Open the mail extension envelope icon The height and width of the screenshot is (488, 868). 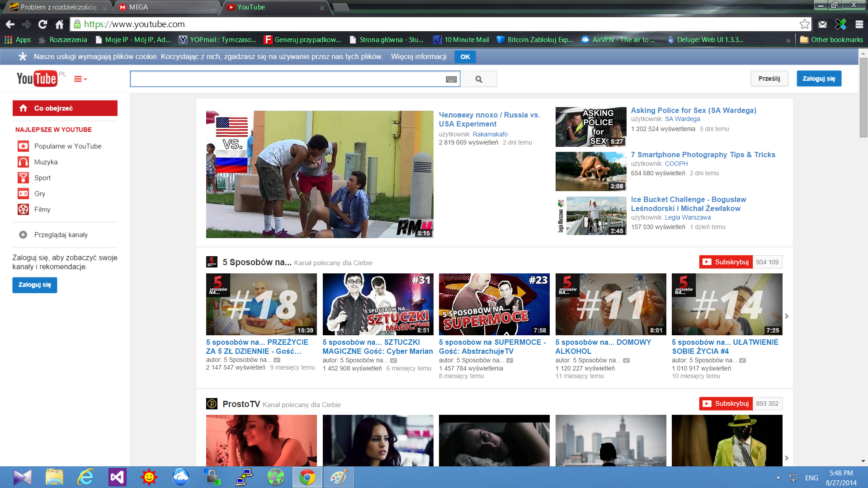tap(822, 24)
